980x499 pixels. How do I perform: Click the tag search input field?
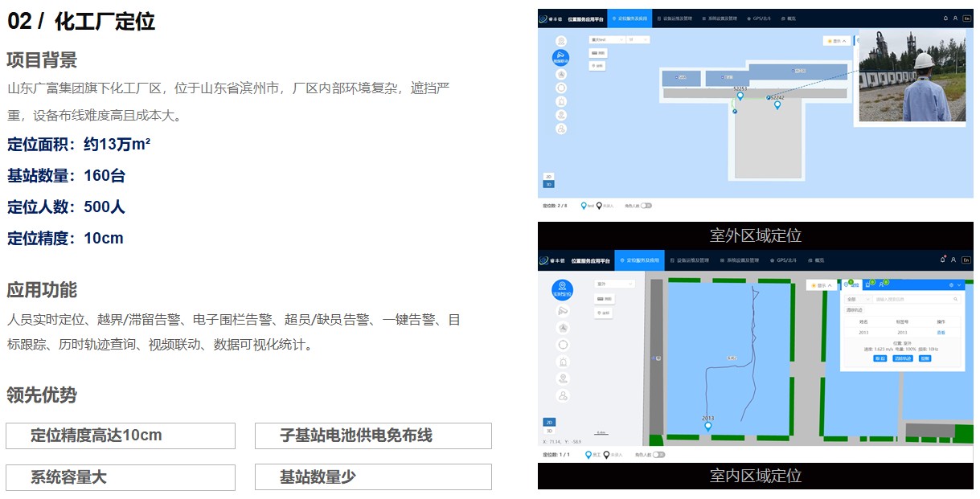click(912, 299)
